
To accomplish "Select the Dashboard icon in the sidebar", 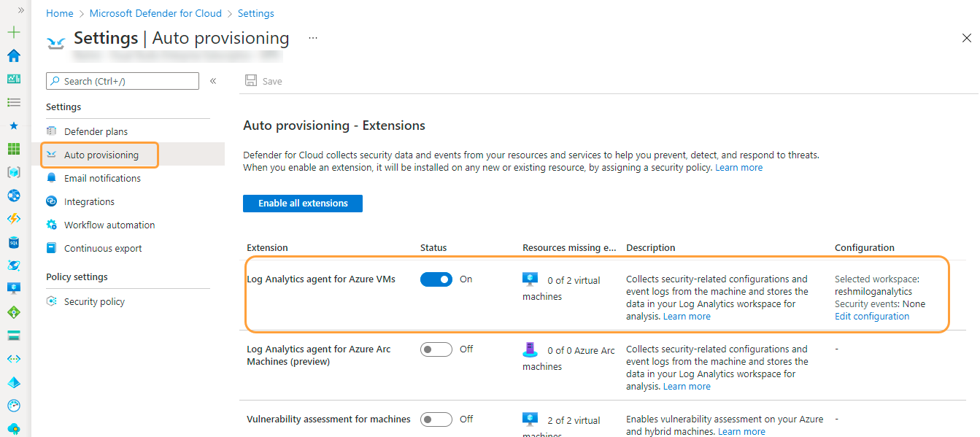I will [13, 78].
